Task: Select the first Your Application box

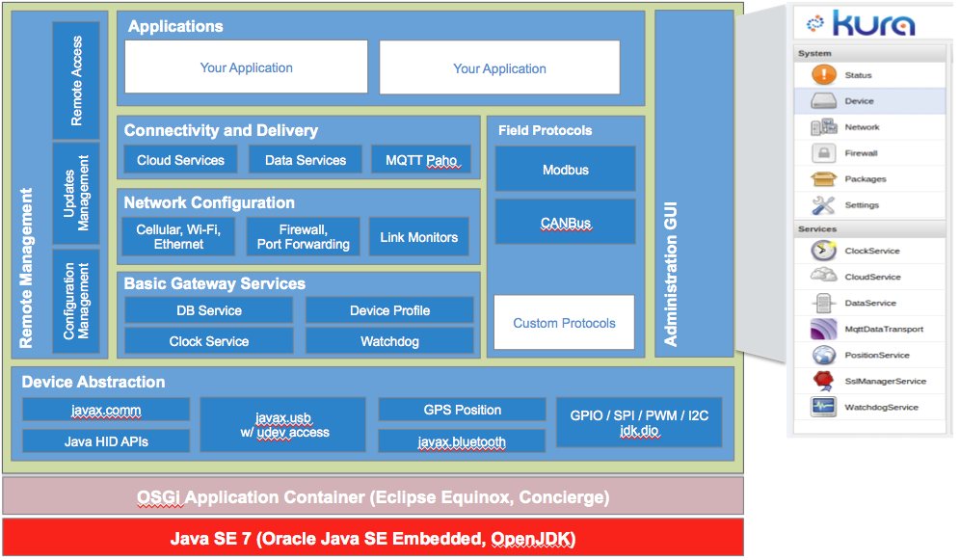Action: click(246, 67)
